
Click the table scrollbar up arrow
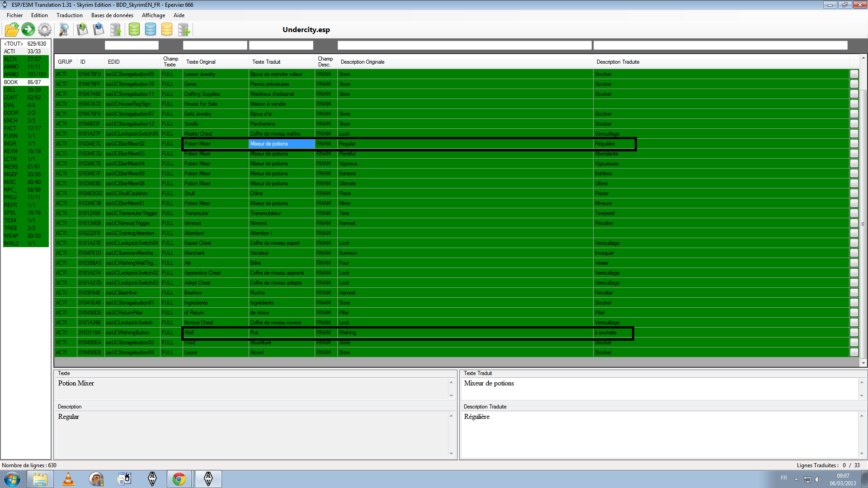(863, 58)
